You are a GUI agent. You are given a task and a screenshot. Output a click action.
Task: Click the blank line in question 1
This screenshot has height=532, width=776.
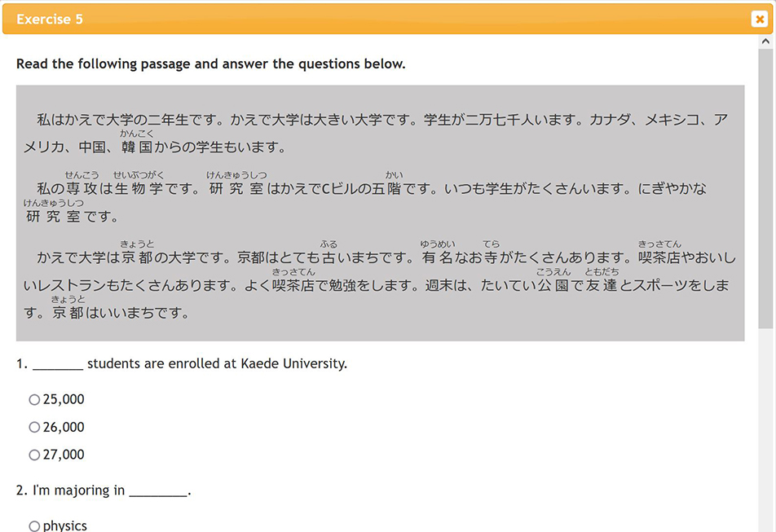point(58,364)
